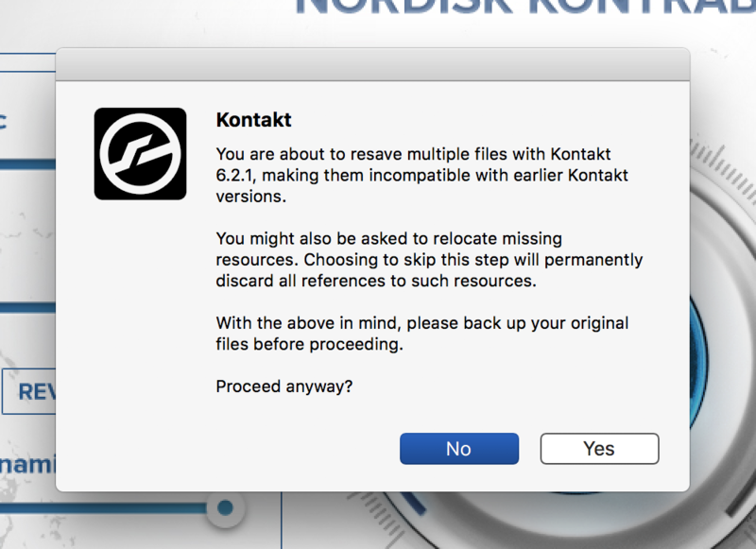Click the paragraph about resaving multiple files
The width and height of the screenshot is (756, 549).
[x=421, y=176]
